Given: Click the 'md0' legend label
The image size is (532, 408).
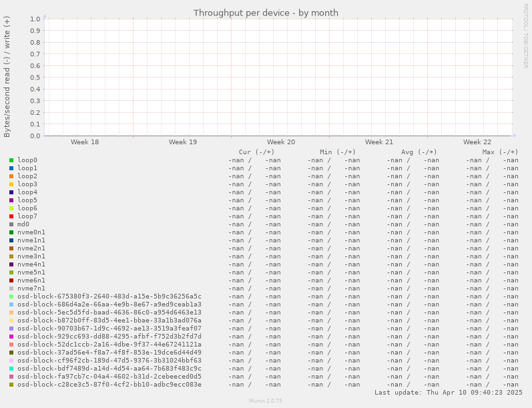Looking at the screenshot, I should pyautogui.click(x=23, y=224).
